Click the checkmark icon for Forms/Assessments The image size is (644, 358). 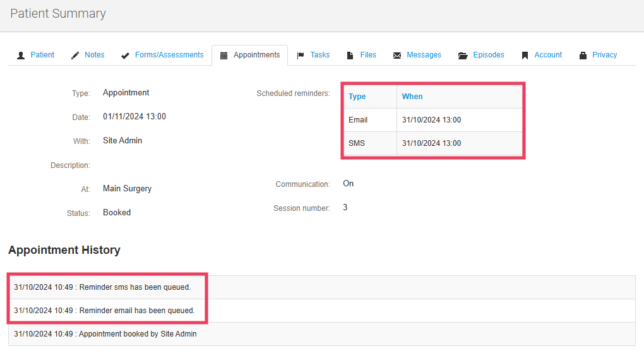click(x=126, y=56)
